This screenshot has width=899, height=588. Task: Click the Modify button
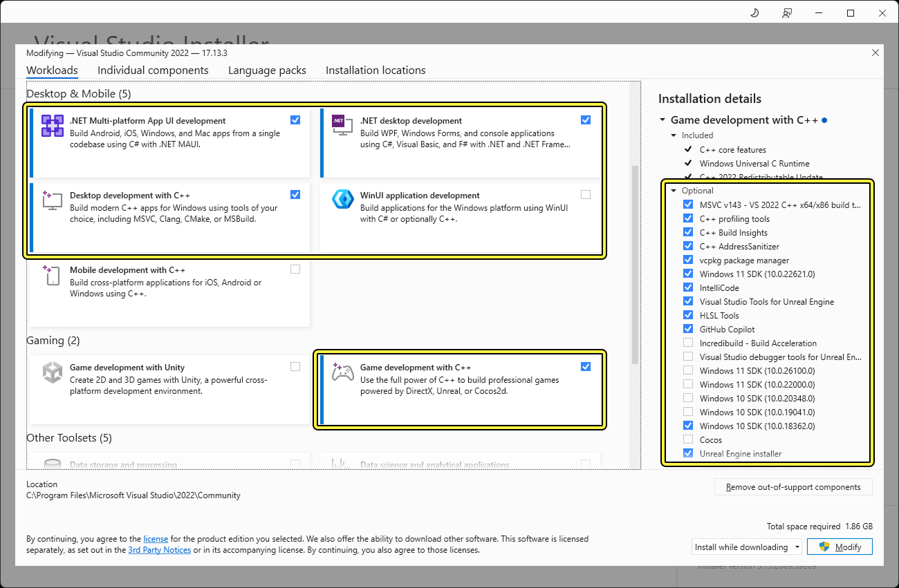(x=840, y=547)
